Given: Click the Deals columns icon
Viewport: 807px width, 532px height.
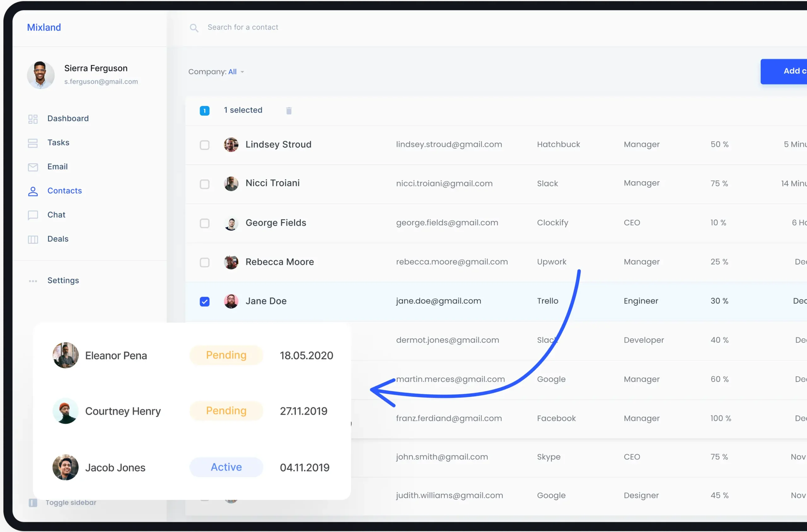Looking at the screenshot, I should pyautogui.click(x=32, y=239).
